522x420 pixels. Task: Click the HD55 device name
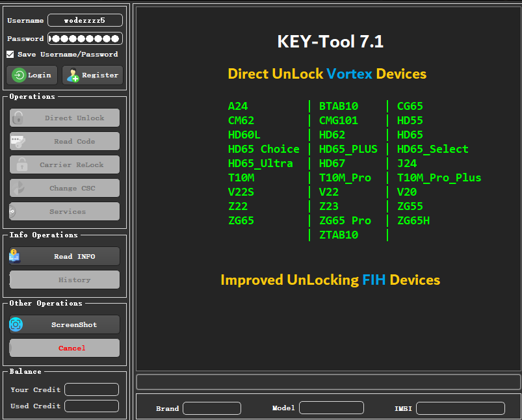[410, 120]
